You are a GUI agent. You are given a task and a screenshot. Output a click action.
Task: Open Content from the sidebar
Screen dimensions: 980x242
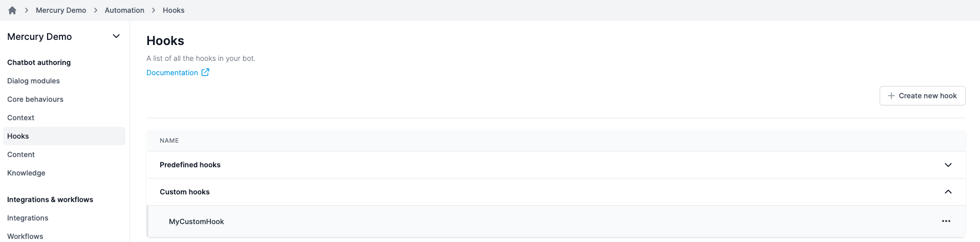[21, 155]
